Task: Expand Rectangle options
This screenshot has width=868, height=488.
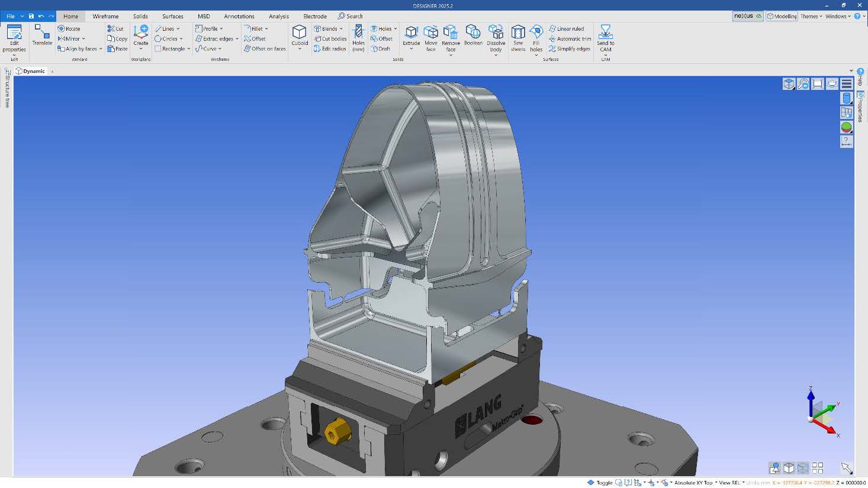Action: point(189,49)
